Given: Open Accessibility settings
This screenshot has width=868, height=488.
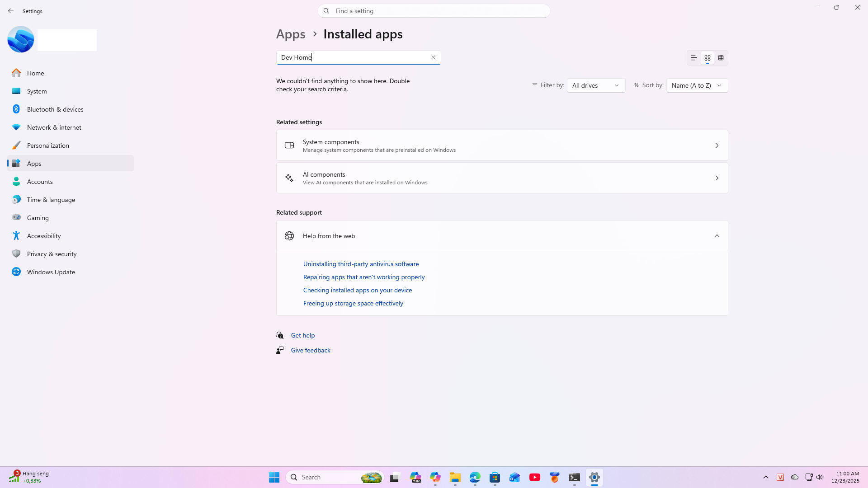Looking at the screenshot, I should point(43,235).
